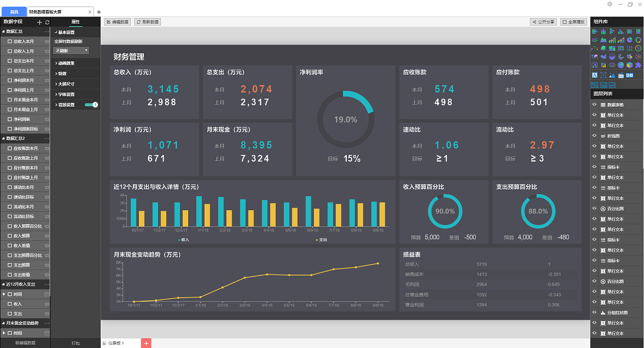644x348 pixels.
Task: Open a new tab with plus button
Action: 99,12
